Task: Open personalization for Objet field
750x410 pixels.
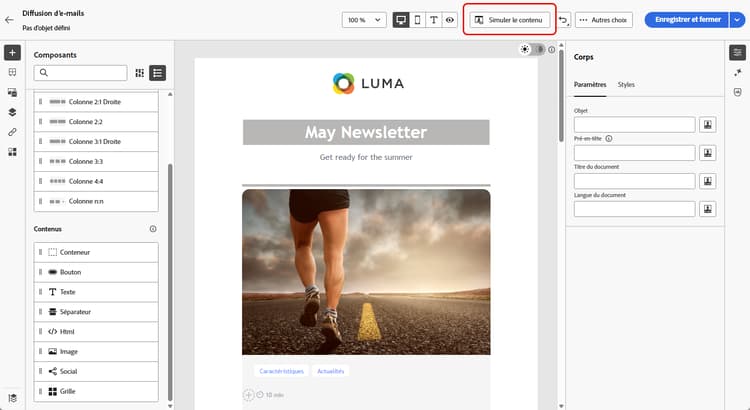Action: [x=707, y=125]
